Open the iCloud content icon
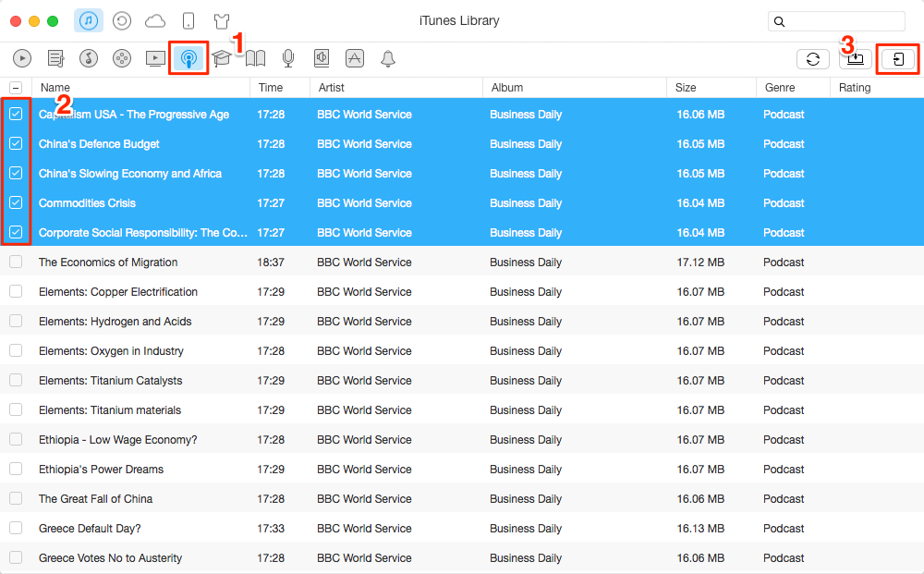Screen dimensions: 924x574 tap(155, 22)
